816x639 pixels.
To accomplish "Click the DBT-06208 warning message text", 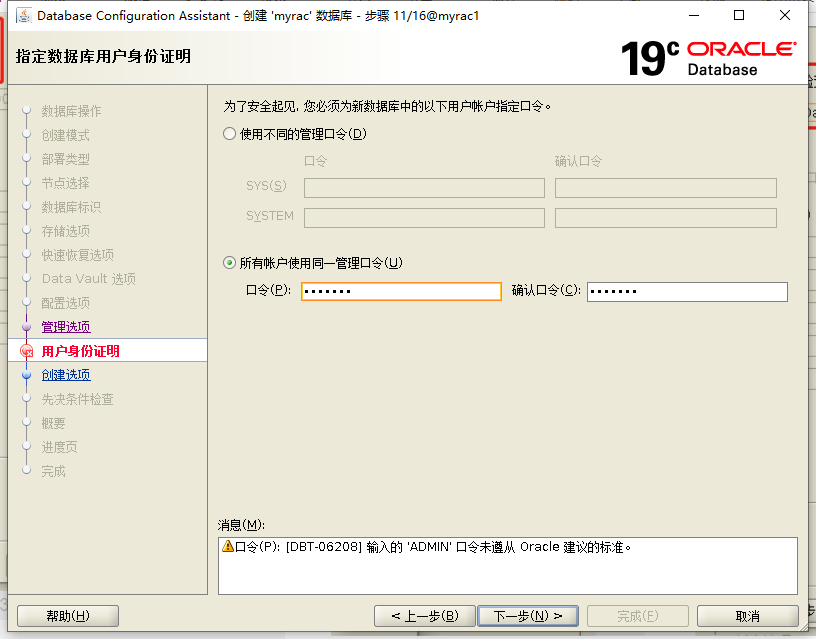I will point(434,547).
